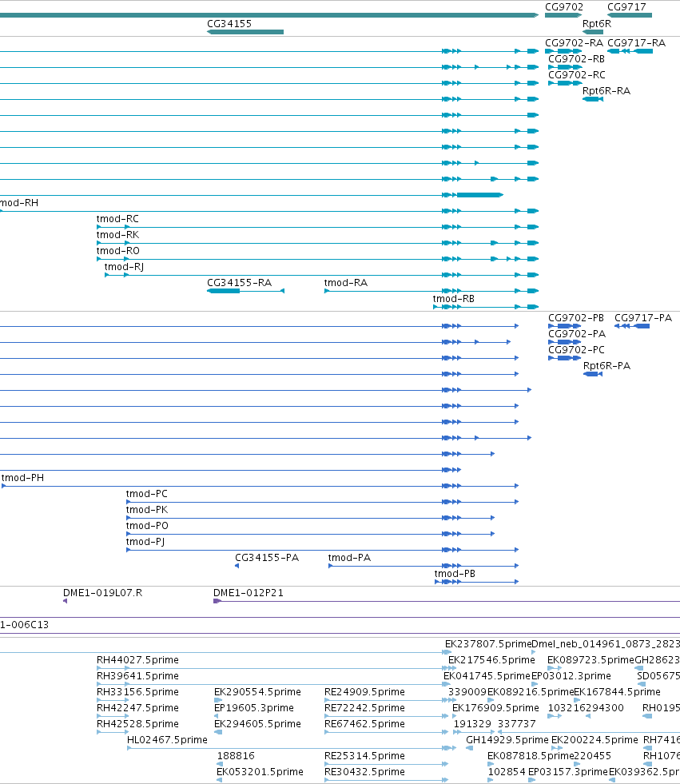Click protein label tmod-PA
680x784 pixels.
(349, 558)
